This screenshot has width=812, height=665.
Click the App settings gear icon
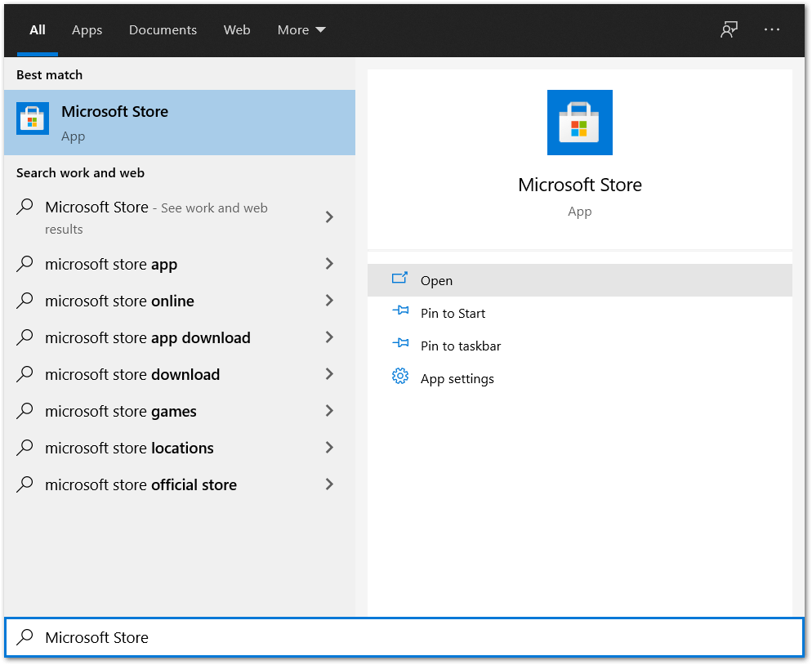coord(399,376)
